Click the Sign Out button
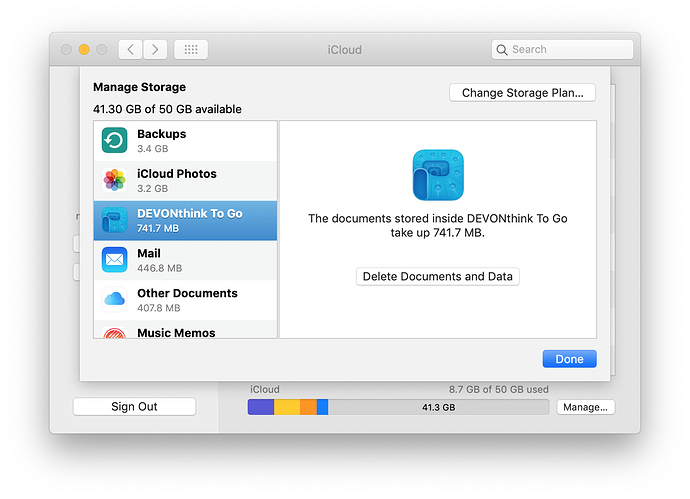690x499 pixels. [x=134, y=407]
